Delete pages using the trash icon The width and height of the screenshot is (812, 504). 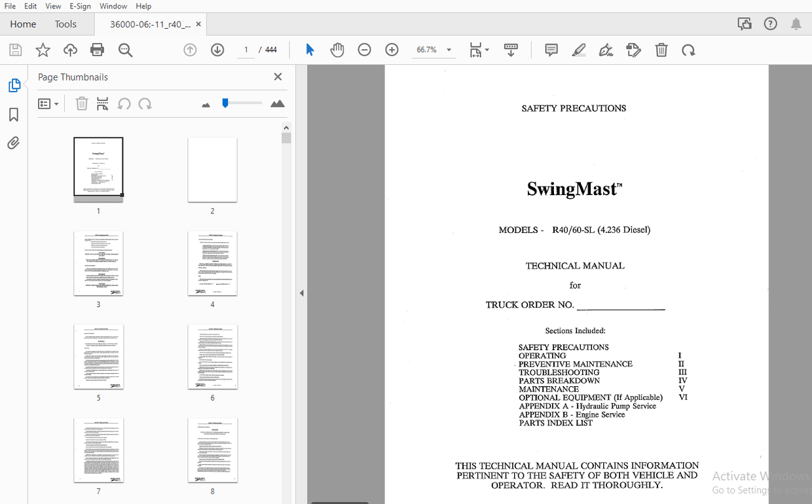tap(661, 50)
